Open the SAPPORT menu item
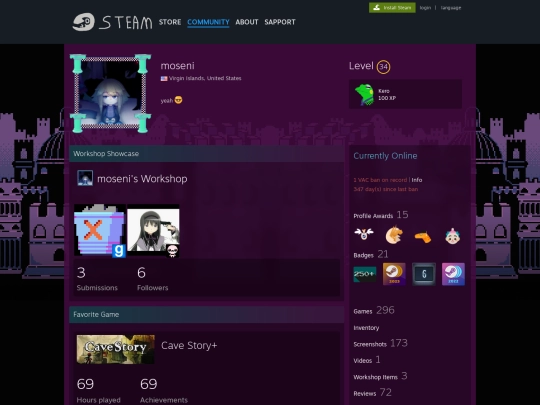Image resolution: width=540 pixels, height=405 pixels. click(x=280, y=22)
